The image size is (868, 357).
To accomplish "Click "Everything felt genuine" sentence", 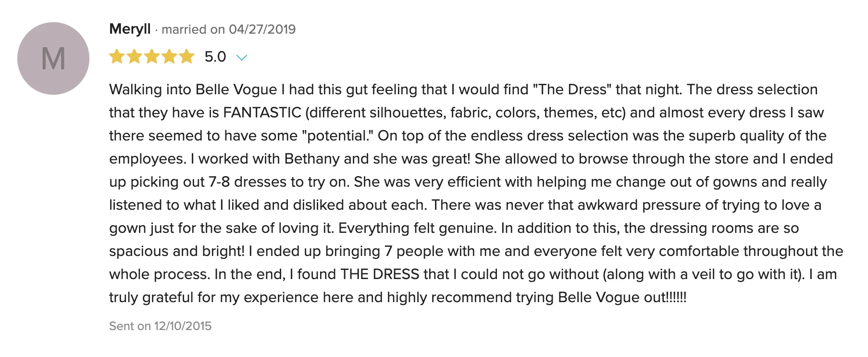I will (x=417, y=228).
